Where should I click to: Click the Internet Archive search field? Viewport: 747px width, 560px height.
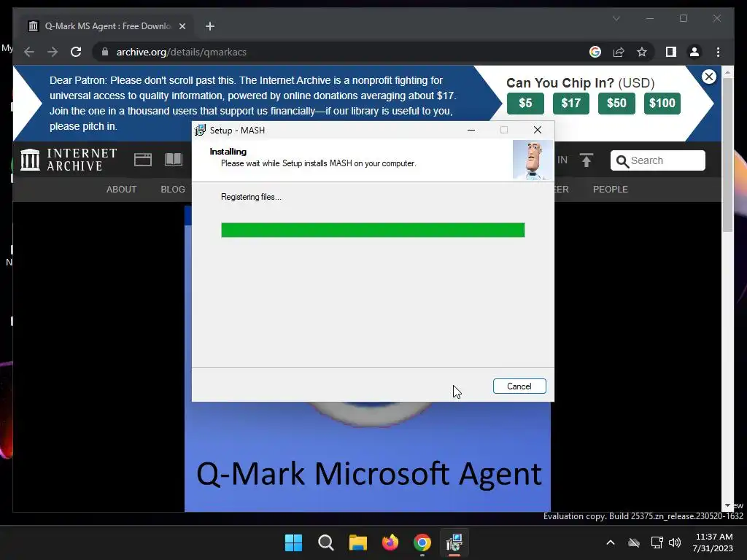657,160
